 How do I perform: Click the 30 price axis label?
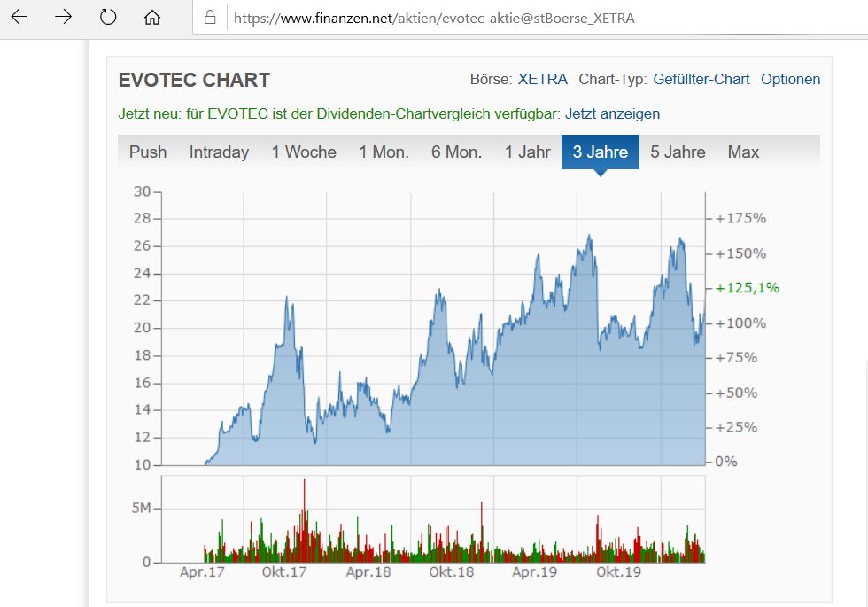tap(142, 191)
